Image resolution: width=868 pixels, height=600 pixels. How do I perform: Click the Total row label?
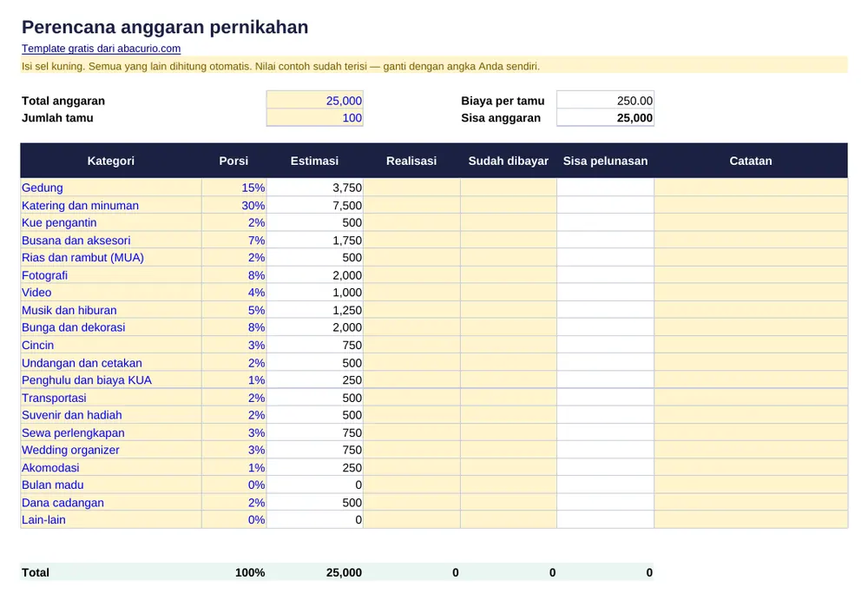click(36, 572)
